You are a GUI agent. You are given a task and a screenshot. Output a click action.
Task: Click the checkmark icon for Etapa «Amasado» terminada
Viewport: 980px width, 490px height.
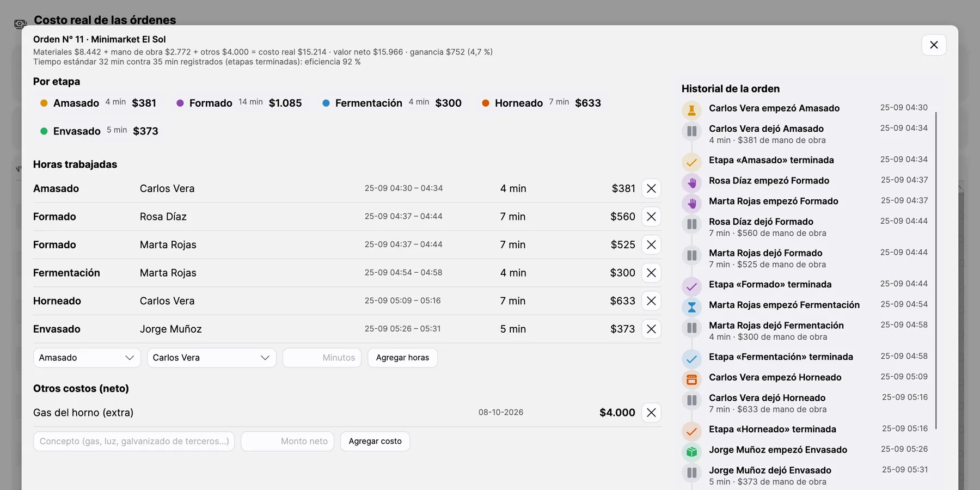[x=691, y=162]
